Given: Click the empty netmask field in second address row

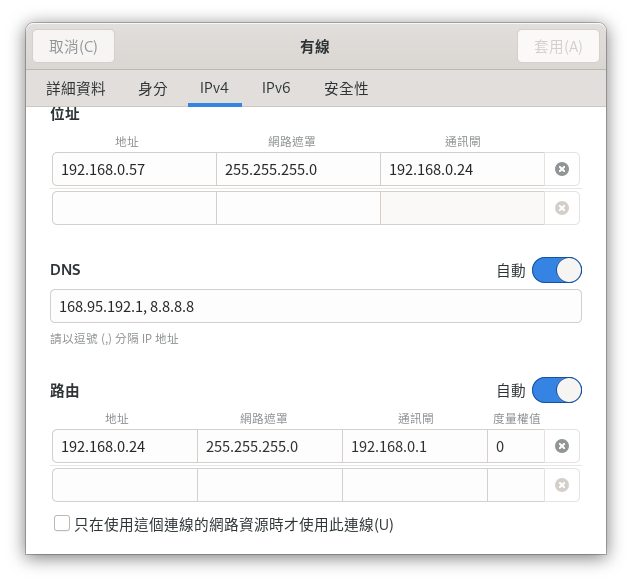Looking at the screenshot, I should point(298,208).
